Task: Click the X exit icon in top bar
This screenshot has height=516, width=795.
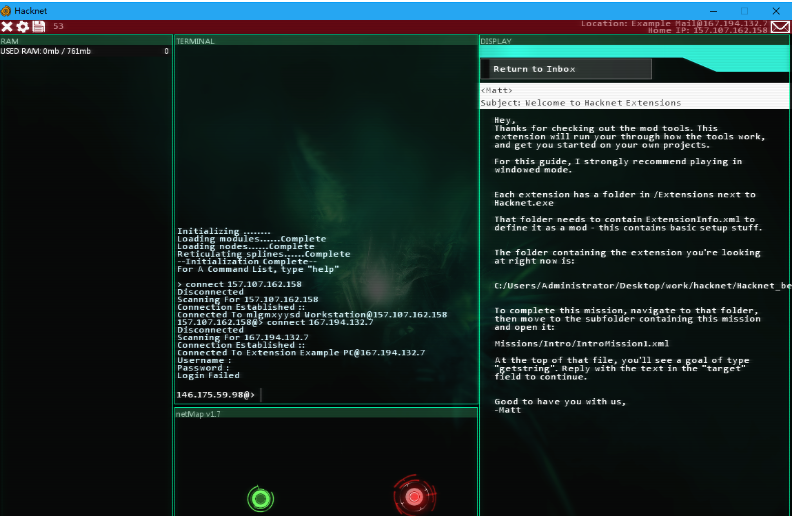Action: click(x=7, y=26)
